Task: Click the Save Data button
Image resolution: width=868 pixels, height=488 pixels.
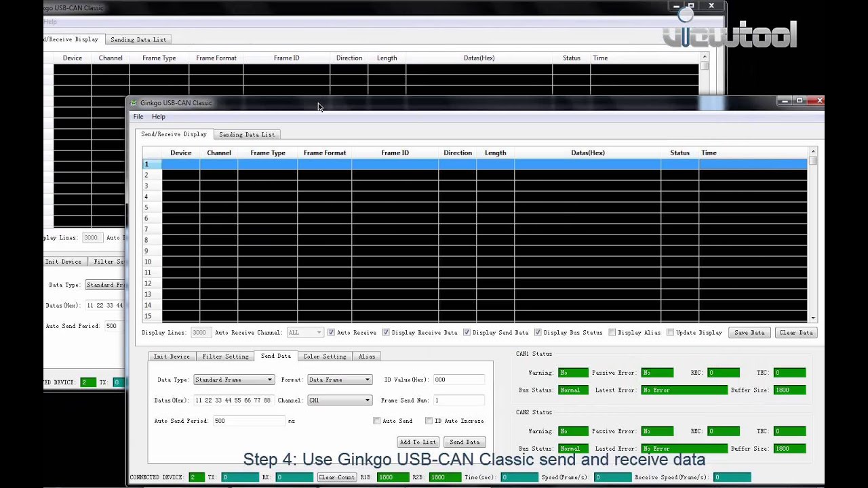Action: 749,333
